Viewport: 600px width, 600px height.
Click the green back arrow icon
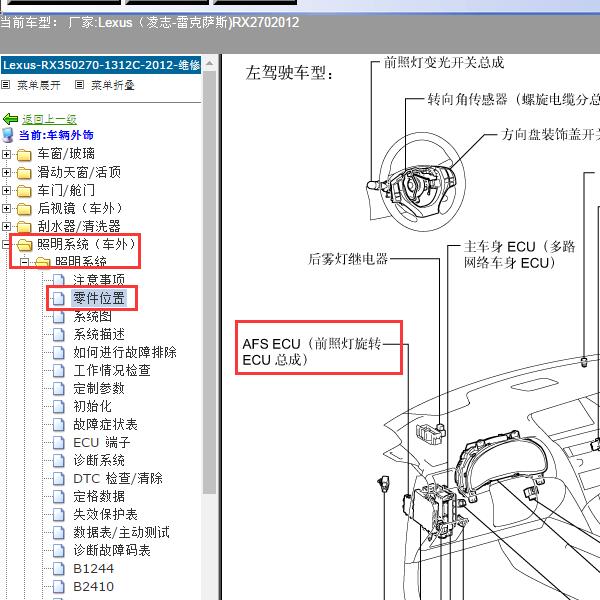click(x=10, y=119)
